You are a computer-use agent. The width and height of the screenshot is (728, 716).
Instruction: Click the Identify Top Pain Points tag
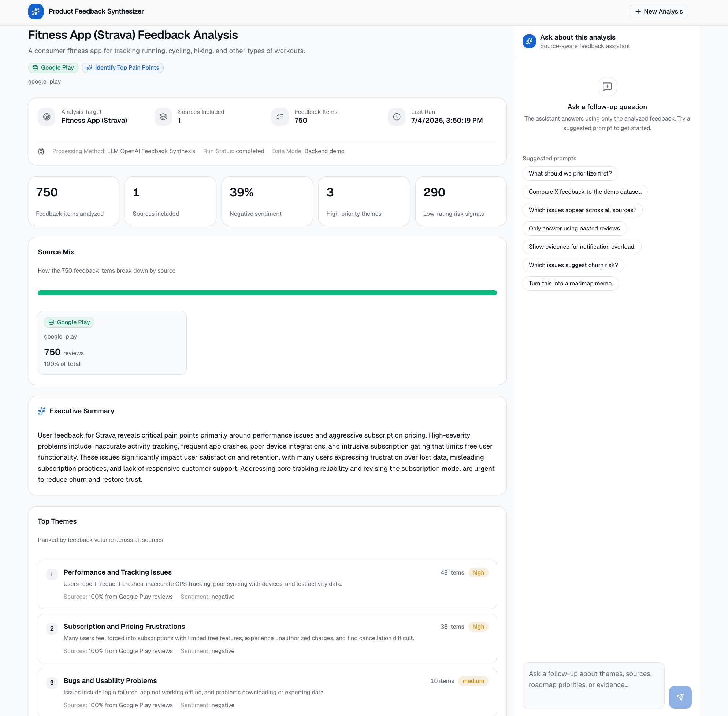[x=123, y=68]
